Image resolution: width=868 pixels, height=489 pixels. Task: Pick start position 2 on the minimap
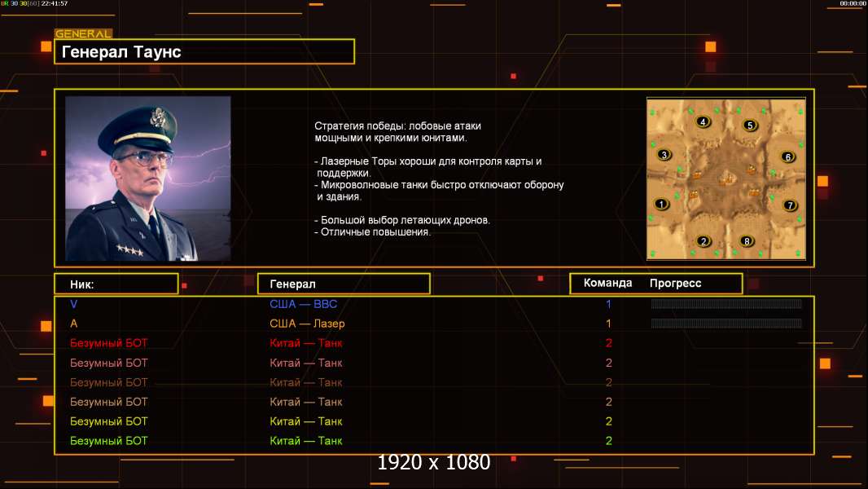click(704, 241)
